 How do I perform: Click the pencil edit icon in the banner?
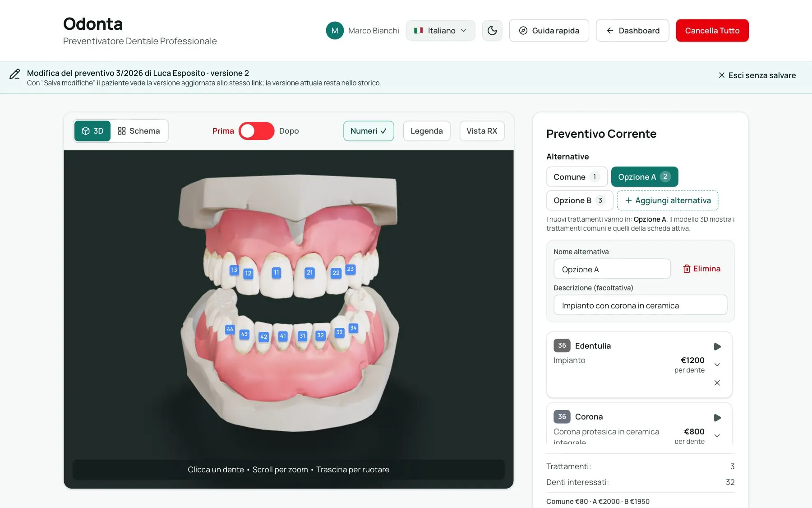click(15, 74)
